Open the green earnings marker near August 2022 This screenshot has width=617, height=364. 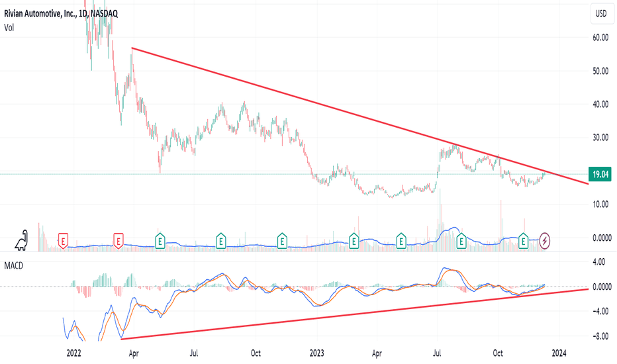point(220,240)
